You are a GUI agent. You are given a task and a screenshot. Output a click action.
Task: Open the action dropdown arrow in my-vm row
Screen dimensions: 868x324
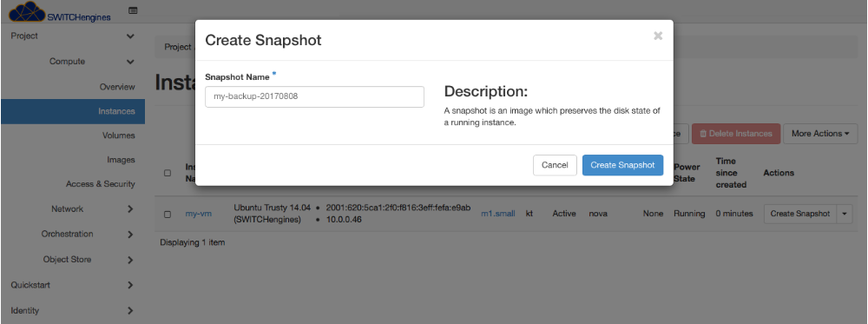[x=845, y=214]
